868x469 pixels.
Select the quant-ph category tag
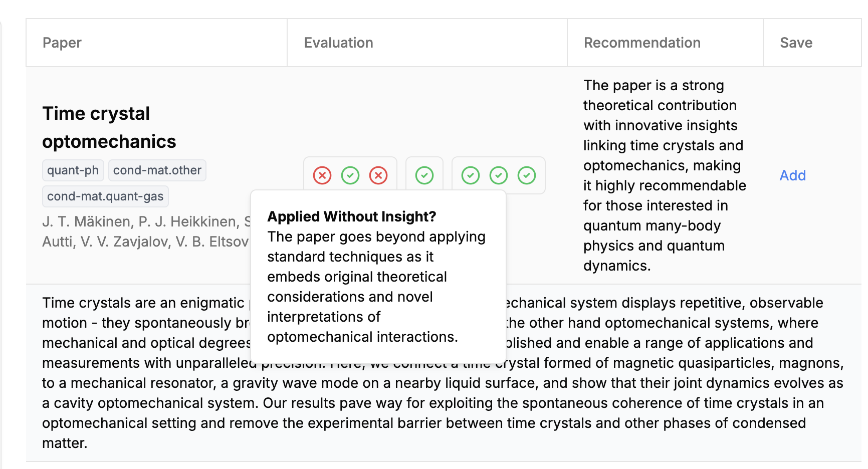tap(73, 170)
